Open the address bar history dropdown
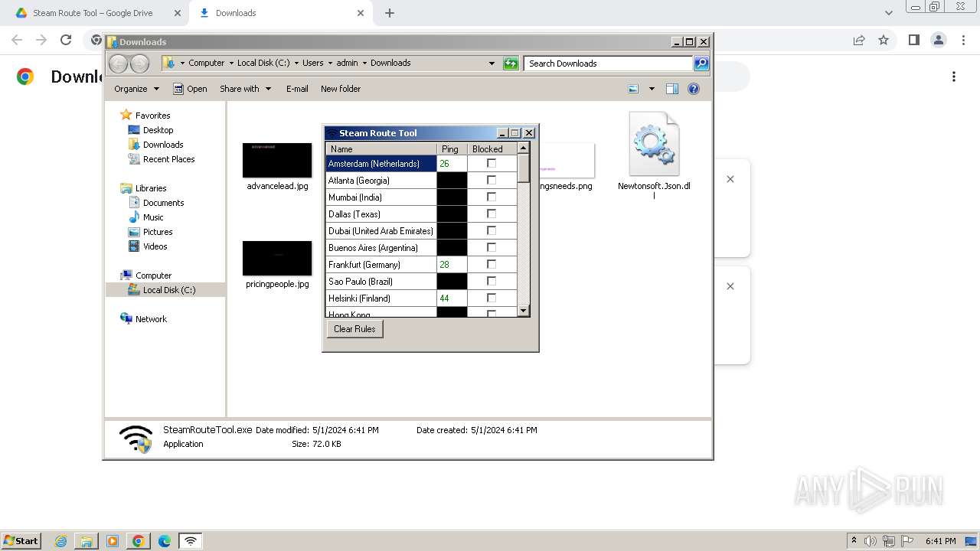The height and width of the screenshot is (551, 980). [x=492, y=64]
